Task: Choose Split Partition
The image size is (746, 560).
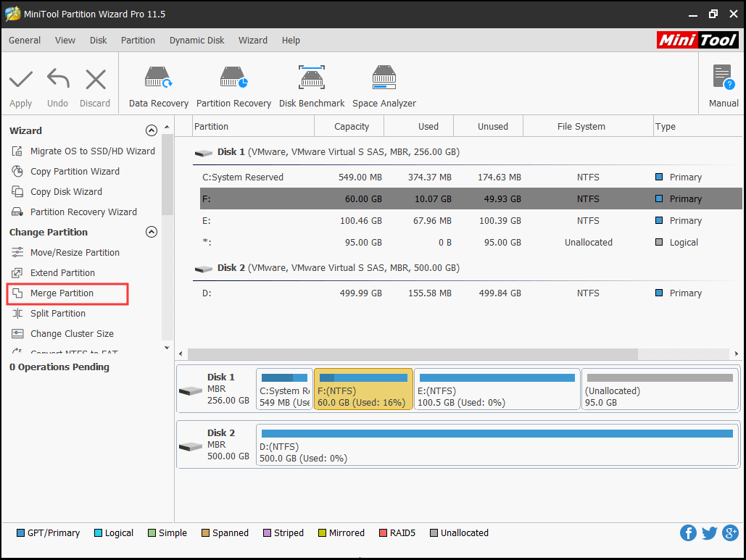Action: (49, 314)
